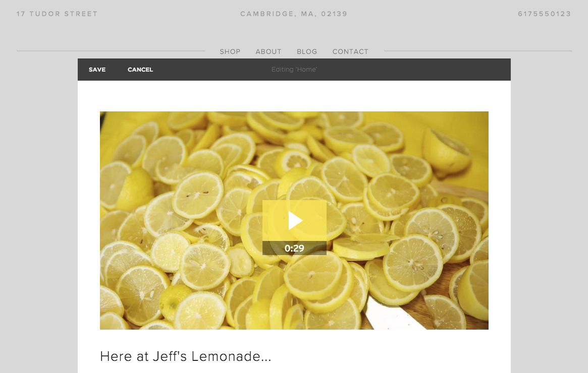Open the Contact page link
Image resolution: width=588 pixels, height=373 pixels.
[x=350, y=52]
